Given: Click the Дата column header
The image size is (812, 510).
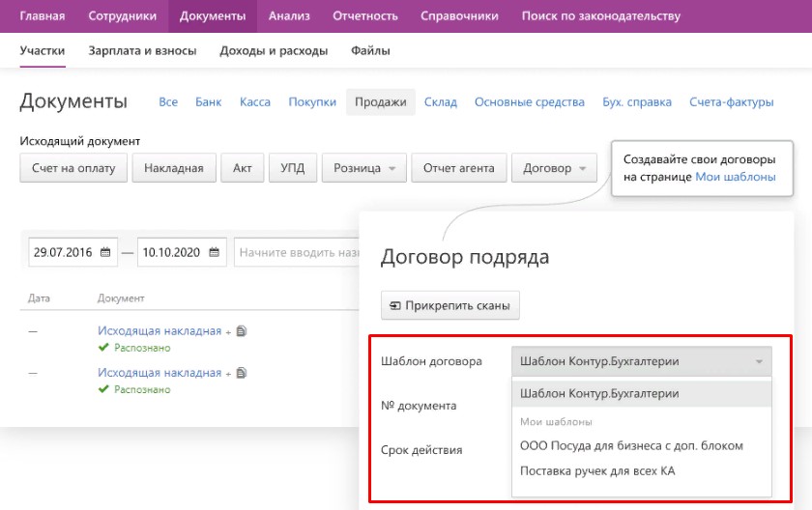Looking at the screenshot, I should click(x=39, y=298).
